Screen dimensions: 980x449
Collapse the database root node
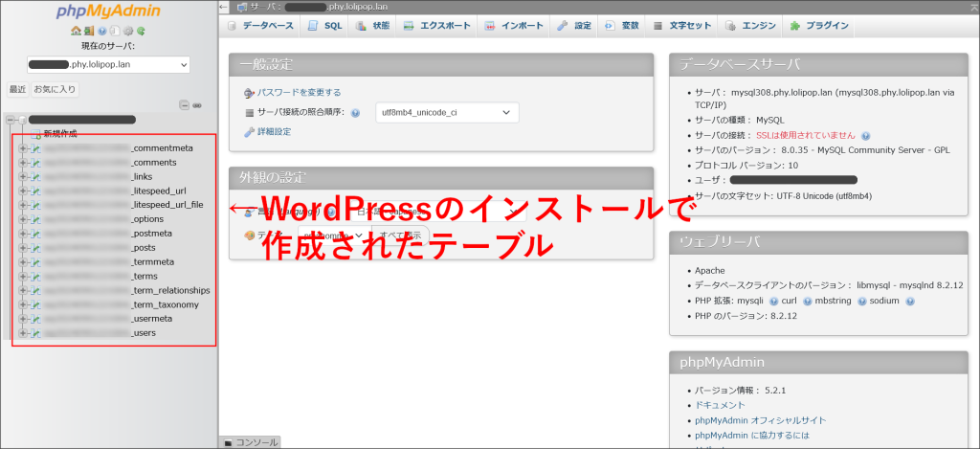10,120
